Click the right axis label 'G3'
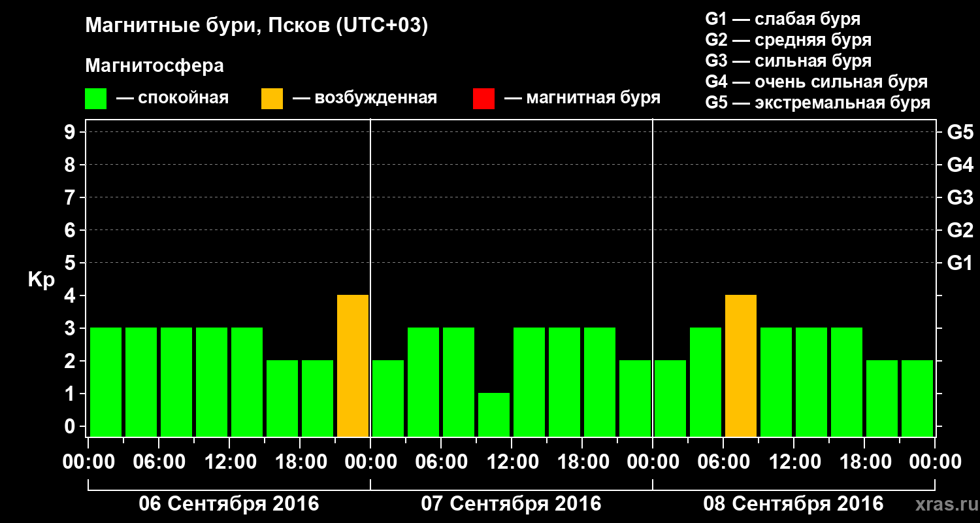980x523 pixels. (x=960, y=197)
